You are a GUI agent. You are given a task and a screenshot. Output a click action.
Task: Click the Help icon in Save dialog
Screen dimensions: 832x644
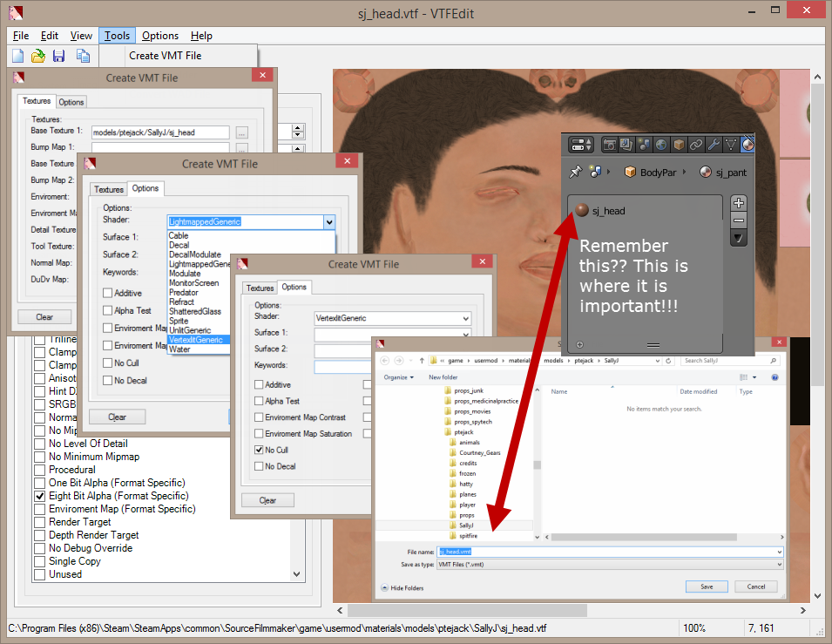click(775, 377)
